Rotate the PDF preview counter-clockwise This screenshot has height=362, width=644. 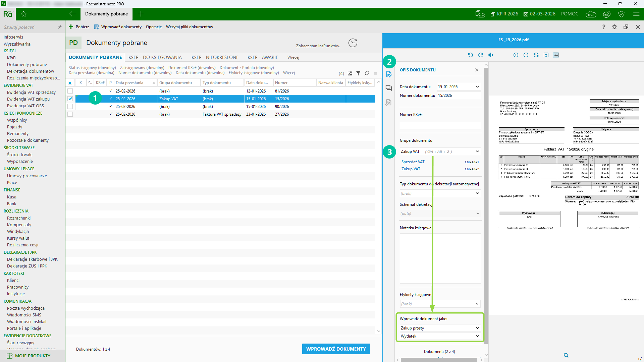[x=470, y=55]
